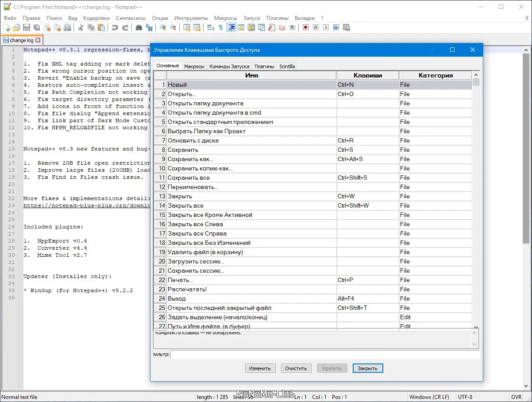
Task: Click the Undo arrow icon
Action: 115,27
